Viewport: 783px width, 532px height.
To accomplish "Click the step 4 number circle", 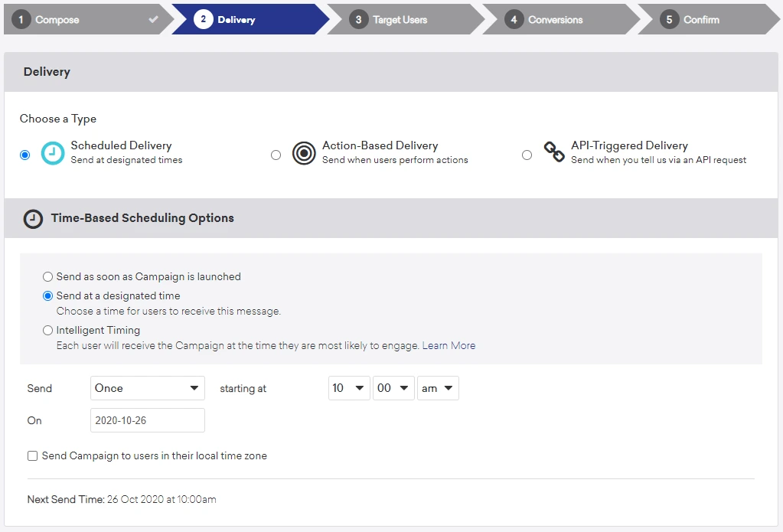I will [514, 20].
